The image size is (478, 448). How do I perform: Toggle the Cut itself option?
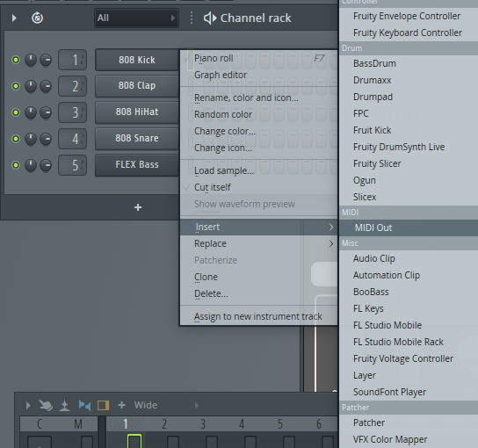[258, 187]
